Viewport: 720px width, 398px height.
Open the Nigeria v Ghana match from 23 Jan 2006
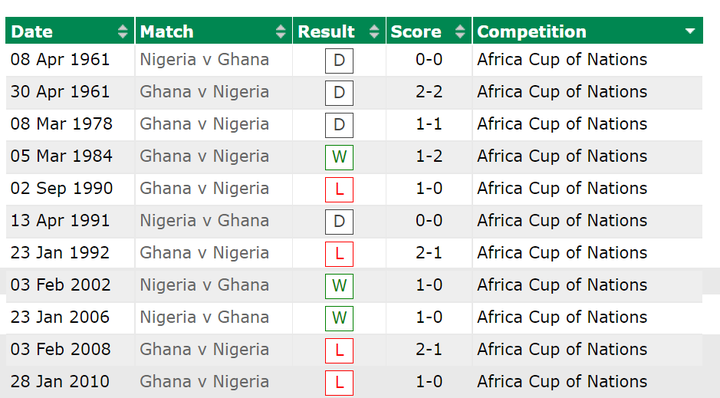(204, 317)
